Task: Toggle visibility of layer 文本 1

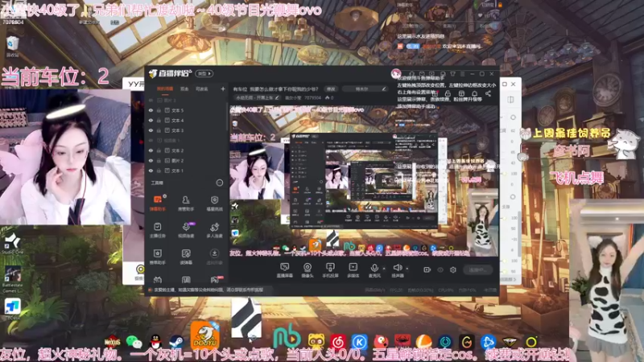Action: 151,171
